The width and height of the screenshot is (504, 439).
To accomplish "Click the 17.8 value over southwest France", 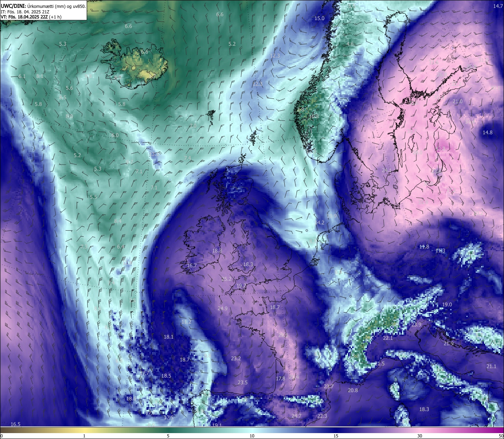I will click(280, 379).
